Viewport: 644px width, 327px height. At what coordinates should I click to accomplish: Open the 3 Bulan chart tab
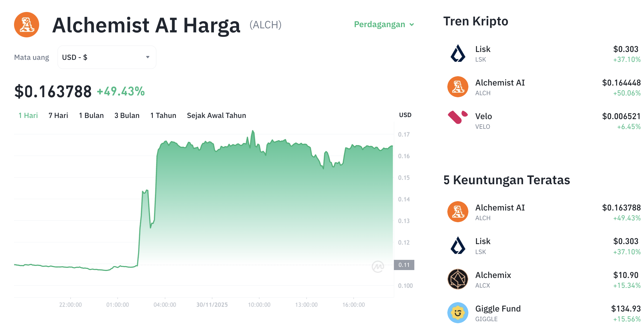(x=127, y=115)
